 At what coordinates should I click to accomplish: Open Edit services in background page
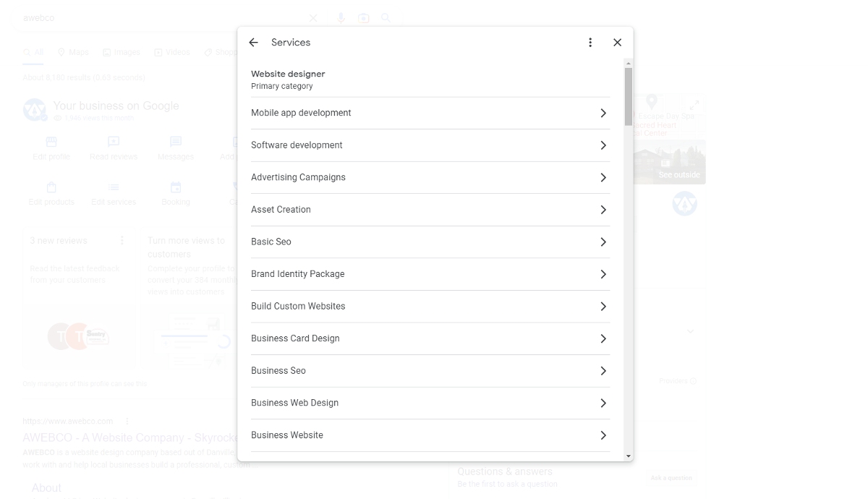pos(114,194)
